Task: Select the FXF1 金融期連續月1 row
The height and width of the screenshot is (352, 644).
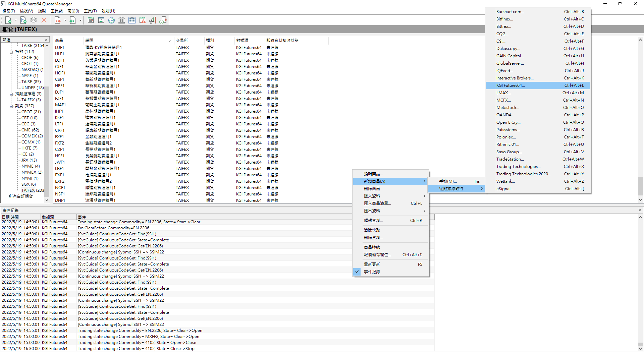Action: click(191, 137)
